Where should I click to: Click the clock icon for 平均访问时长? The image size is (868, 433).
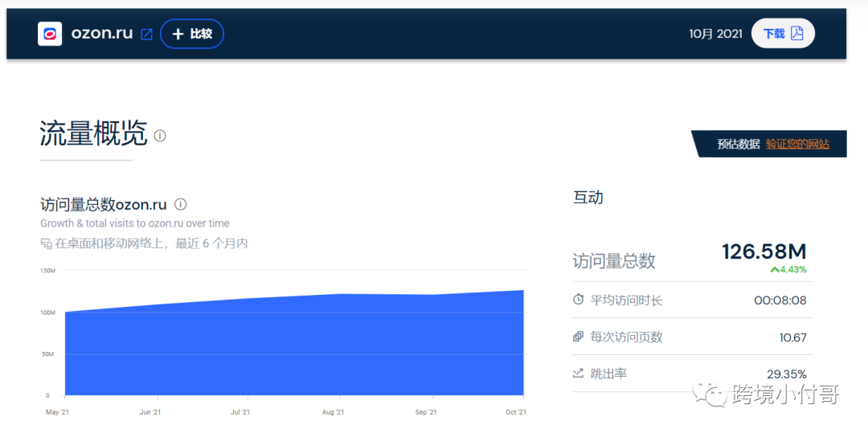[578, 300]
